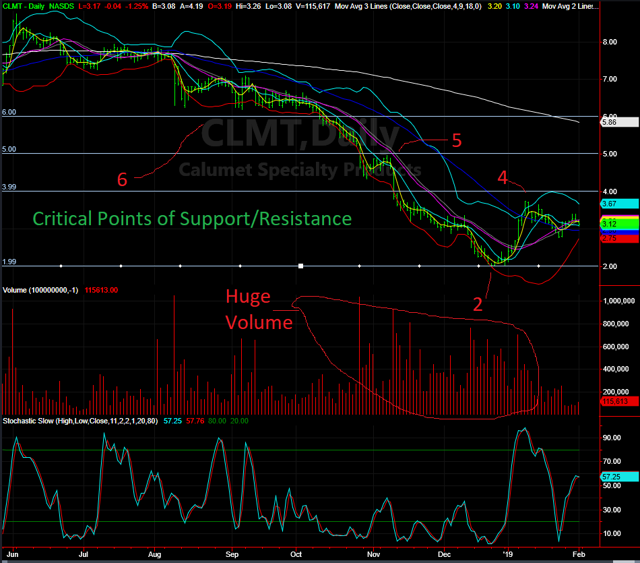
Task: Click the green 20.00 oversold level value
Action: pyautogui.click(x=239, y=421)
